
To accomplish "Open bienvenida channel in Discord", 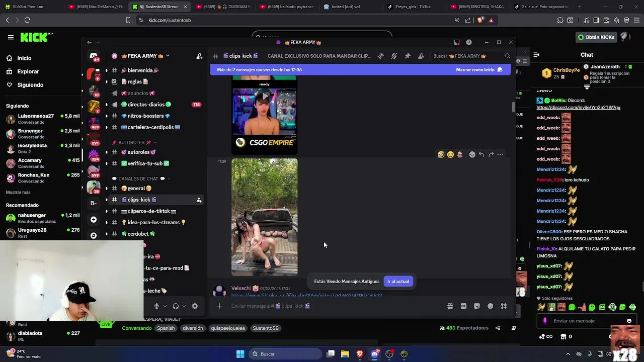I will click(156, 70).
